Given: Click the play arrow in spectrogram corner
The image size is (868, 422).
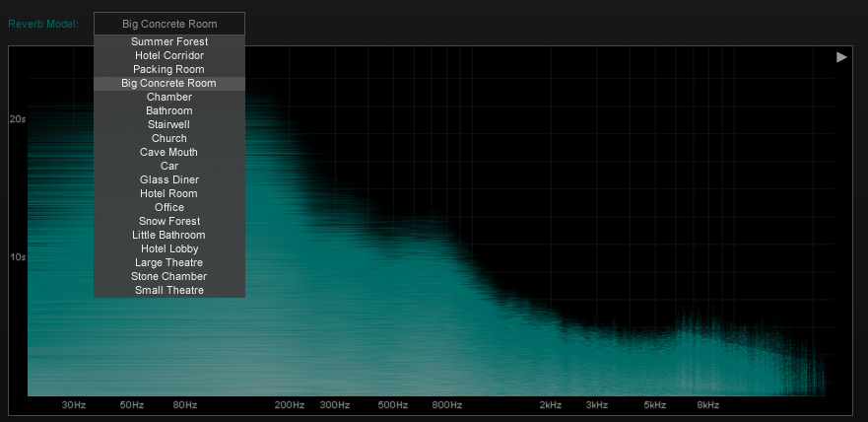Looking at the screenshot, I should [x=841, y=57].
